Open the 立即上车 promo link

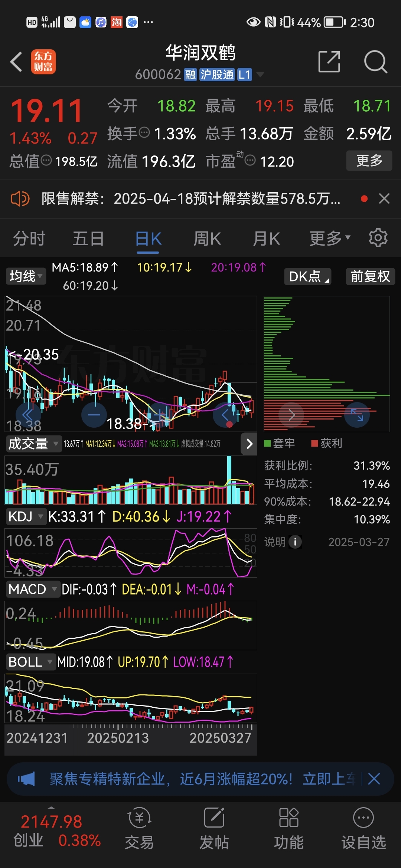click(329, 779)
